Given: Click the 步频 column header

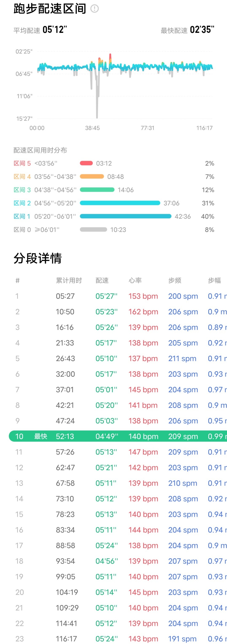Looking at the screenshot, I should 175,280.
